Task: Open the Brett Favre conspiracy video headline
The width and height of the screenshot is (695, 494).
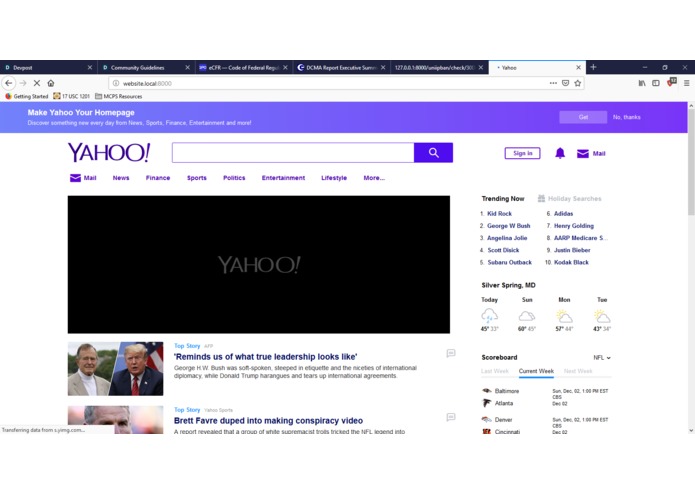Action: (268, 420)
